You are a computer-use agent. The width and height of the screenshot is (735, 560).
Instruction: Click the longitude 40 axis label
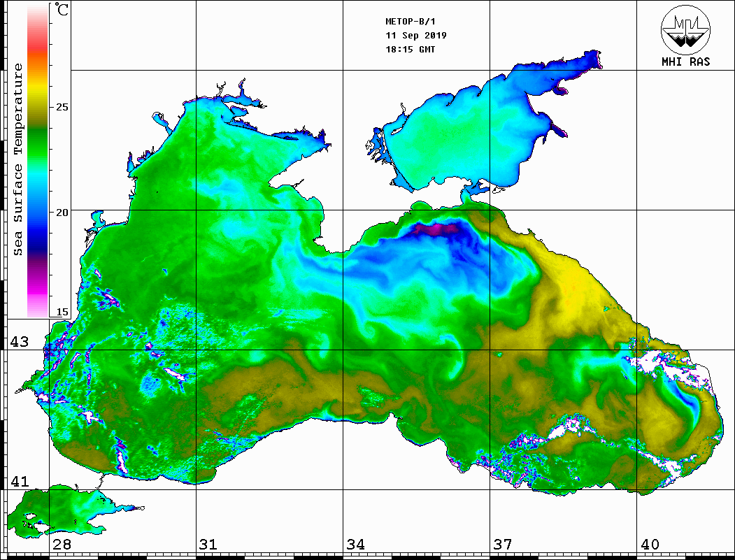pos(649,545)
